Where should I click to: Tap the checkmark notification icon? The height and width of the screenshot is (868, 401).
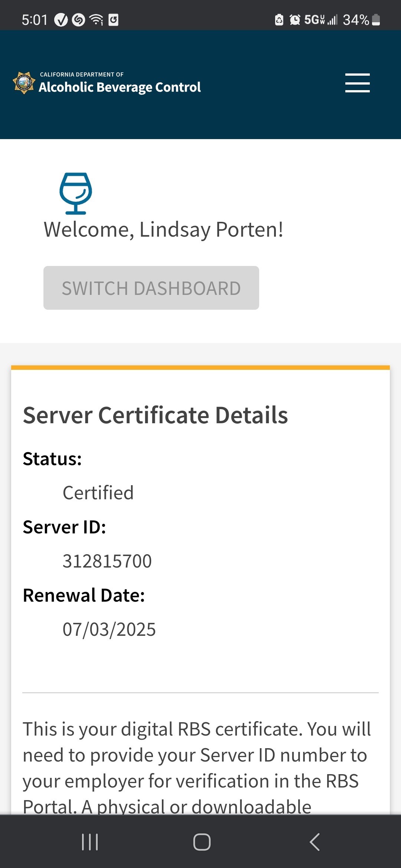[61, 20]
